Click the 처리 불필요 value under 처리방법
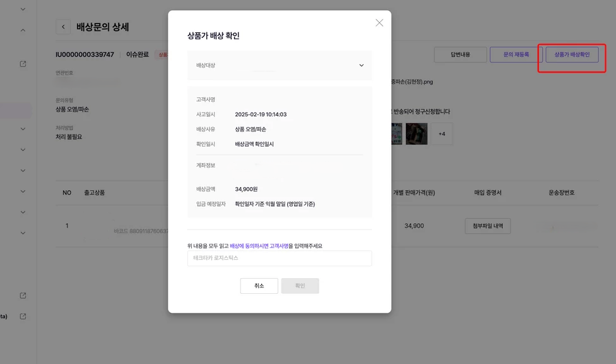 [69, 136]
